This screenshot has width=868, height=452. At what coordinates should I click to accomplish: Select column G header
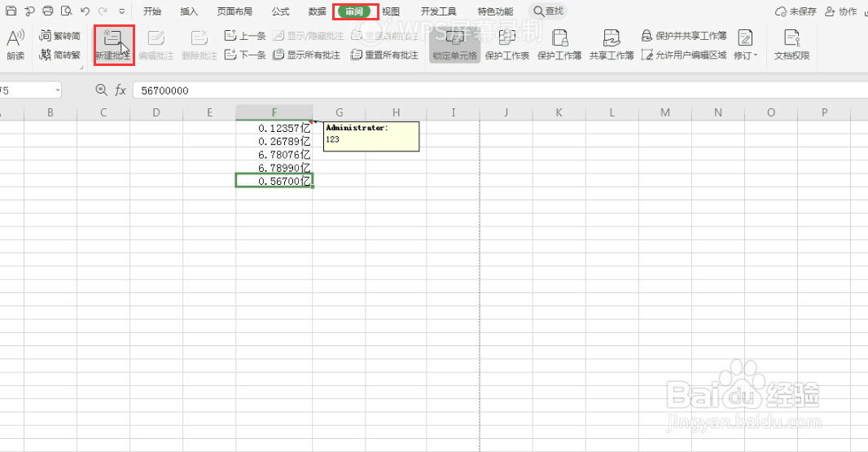pos(339,112)
